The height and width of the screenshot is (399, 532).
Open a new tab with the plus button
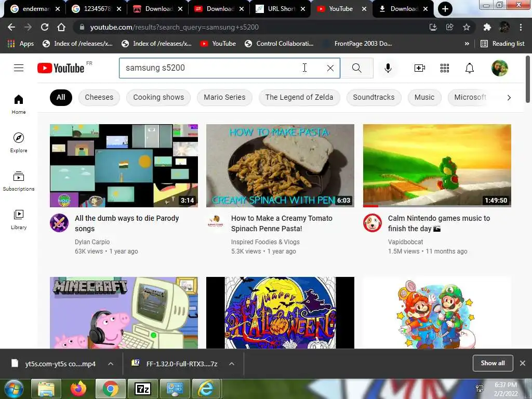(445, 9)
